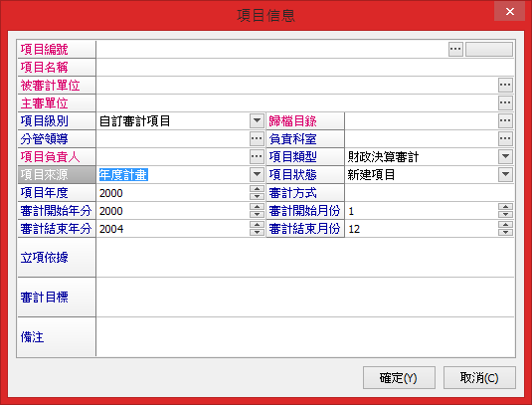This screenshot has height=405, width=532.
Task: Open the 項目類型 dropdown arrow
Action: pos(505,157)
